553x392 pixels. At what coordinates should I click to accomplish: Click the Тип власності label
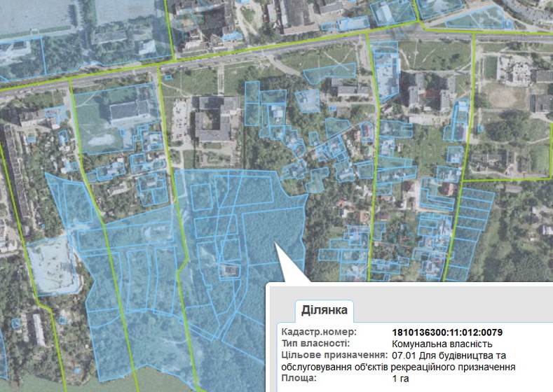(315, 344)
